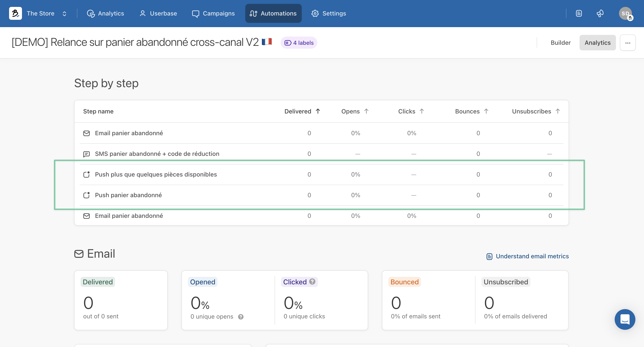Select SMS panier abandonné + code de réduction row

322,154
